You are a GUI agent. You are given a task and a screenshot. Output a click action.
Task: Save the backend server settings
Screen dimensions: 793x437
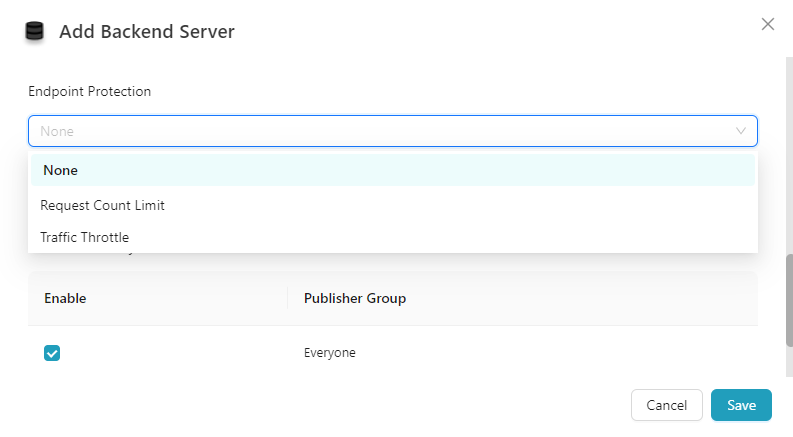click(741, 405)
